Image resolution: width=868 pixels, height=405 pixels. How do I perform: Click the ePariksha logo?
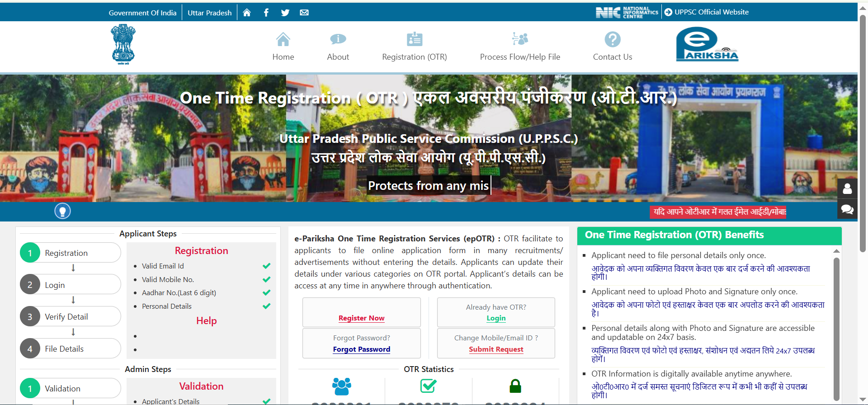pyautogui.click(x=707, y=44)
